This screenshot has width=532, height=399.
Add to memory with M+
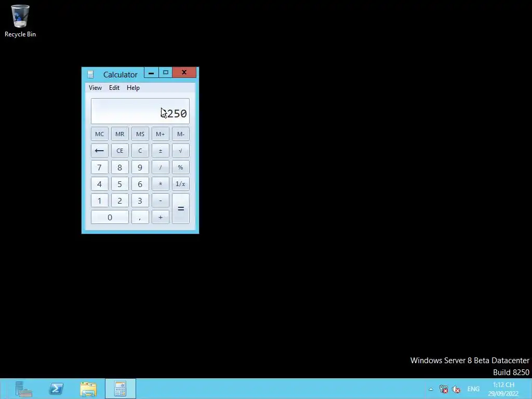(161, 134)
